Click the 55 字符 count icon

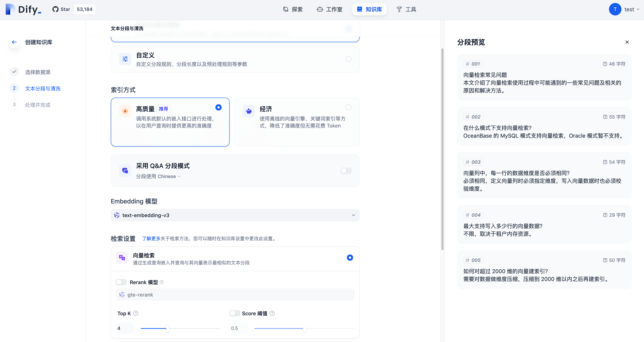tap(605, 117)
